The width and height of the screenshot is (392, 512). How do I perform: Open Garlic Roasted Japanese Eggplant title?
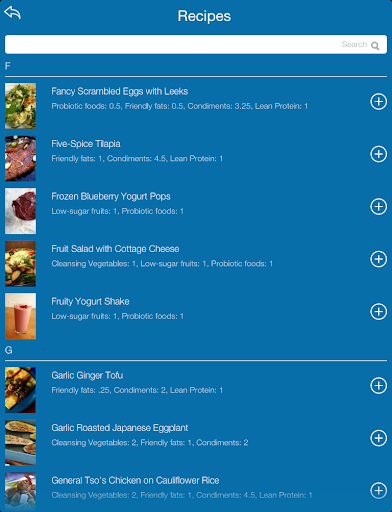[119, 428]
